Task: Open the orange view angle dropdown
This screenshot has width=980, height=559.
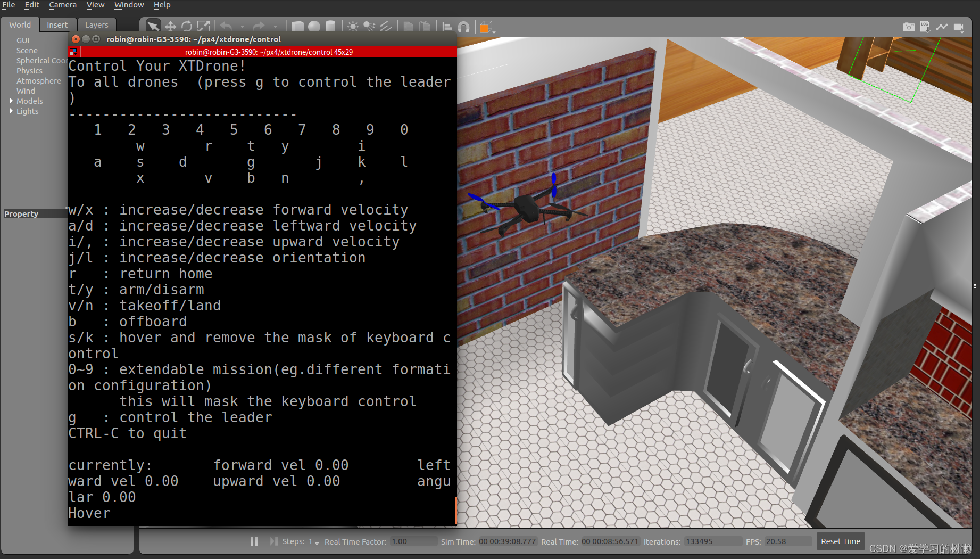Action: click(487, 27)
